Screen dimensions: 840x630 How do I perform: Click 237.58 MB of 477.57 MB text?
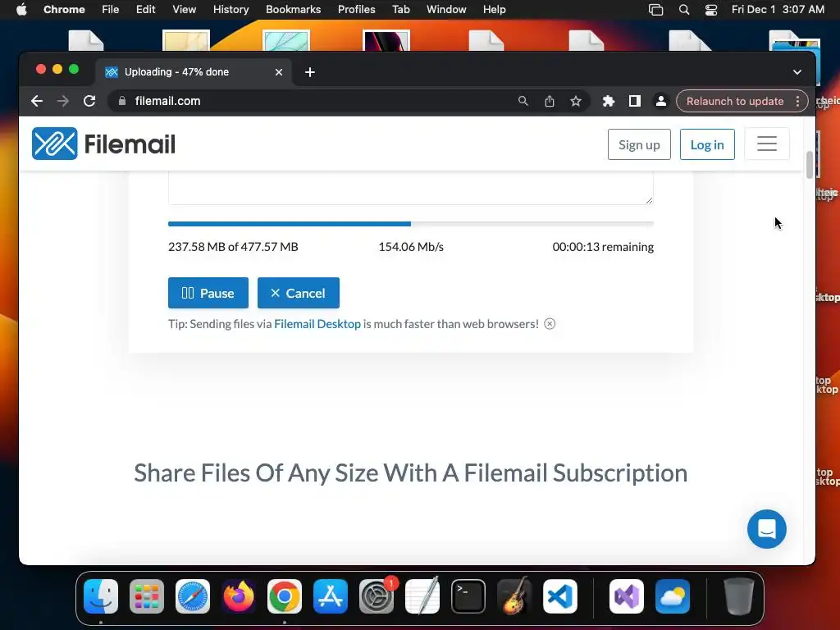point(233,247)
